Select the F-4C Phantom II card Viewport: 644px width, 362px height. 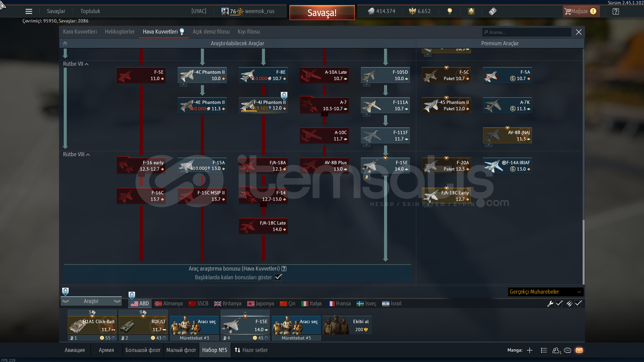pos(202,75)
